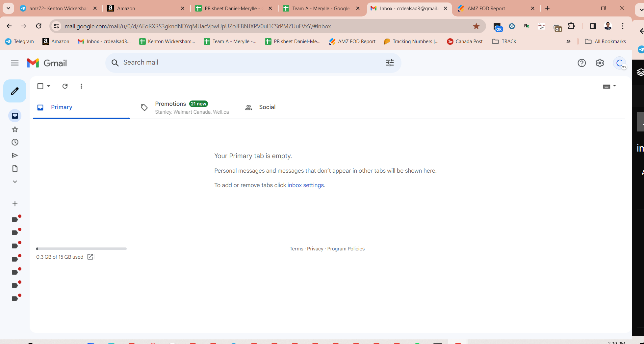Go back in browser history
The image size is (644, 344).
[9, 26]
